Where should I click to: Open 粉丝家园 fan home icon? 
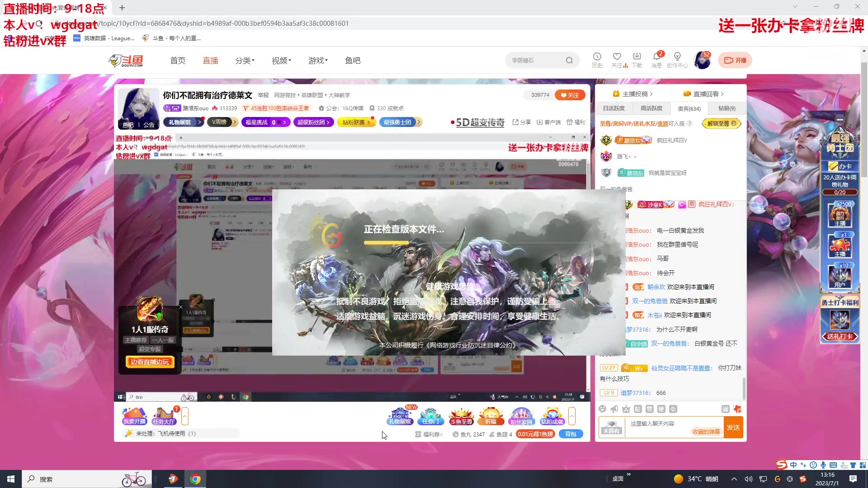(522, 416)
